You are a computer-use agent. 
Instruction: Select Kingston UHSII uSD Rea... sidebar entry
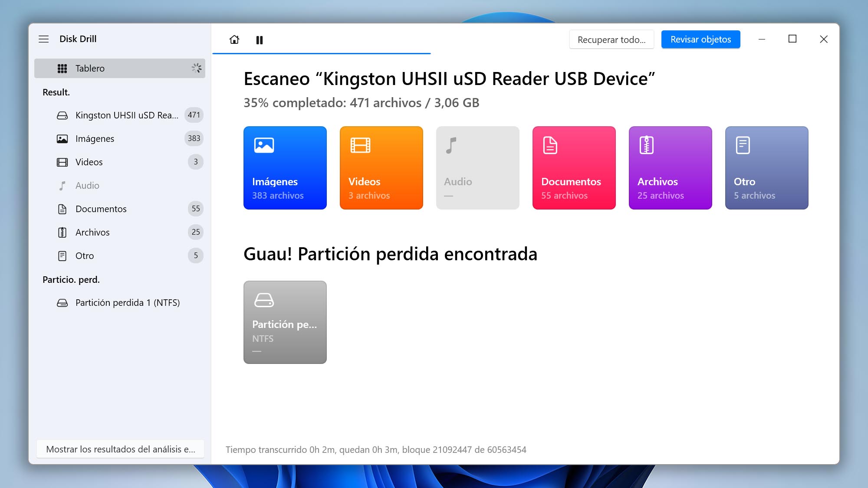pos(120,115)
